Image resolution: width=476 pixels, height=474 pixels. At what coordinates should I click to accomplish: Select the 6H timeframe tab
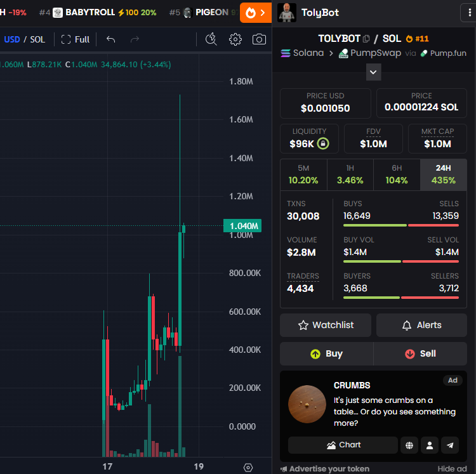point(397,174)
